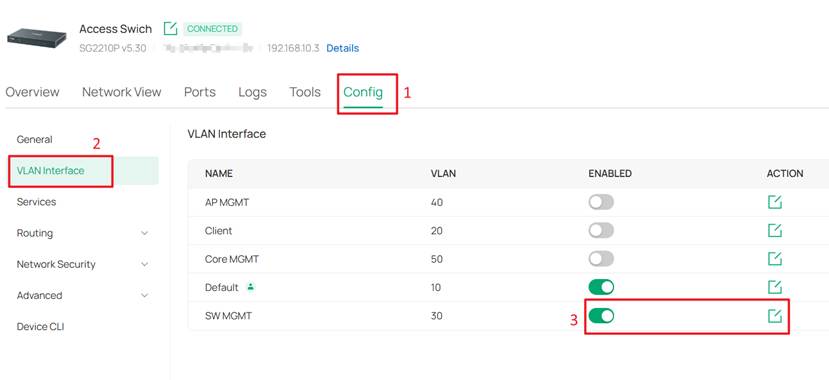Enable the Core MGMT interface toggle
The width and height of the screenshot is (829, 380).
point(601,259)
